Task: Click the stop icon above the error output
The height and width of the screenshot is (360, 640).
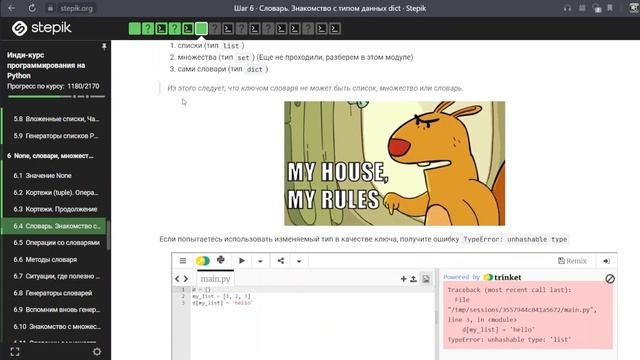Action: [x=610, y=278]
